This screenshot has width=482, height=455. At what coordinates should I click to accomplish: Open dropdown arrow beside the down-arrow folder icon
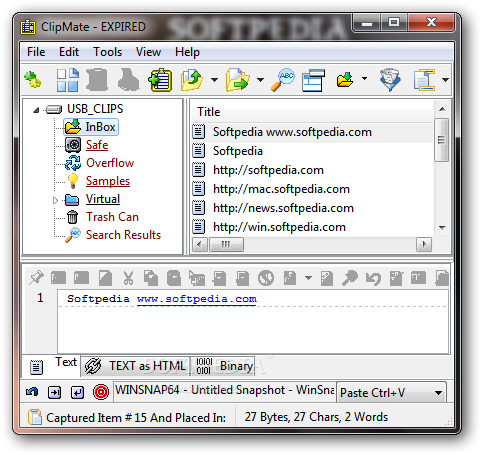[x=364, y=79]
